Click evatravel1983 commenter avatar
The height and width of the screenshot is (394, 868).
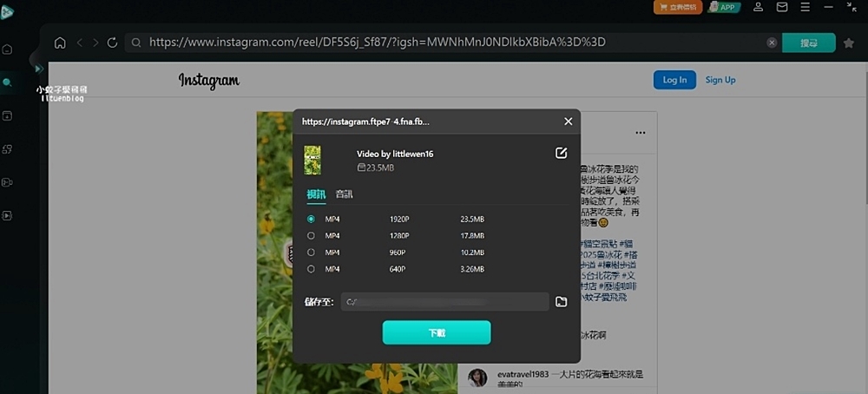tap(477, 378)
